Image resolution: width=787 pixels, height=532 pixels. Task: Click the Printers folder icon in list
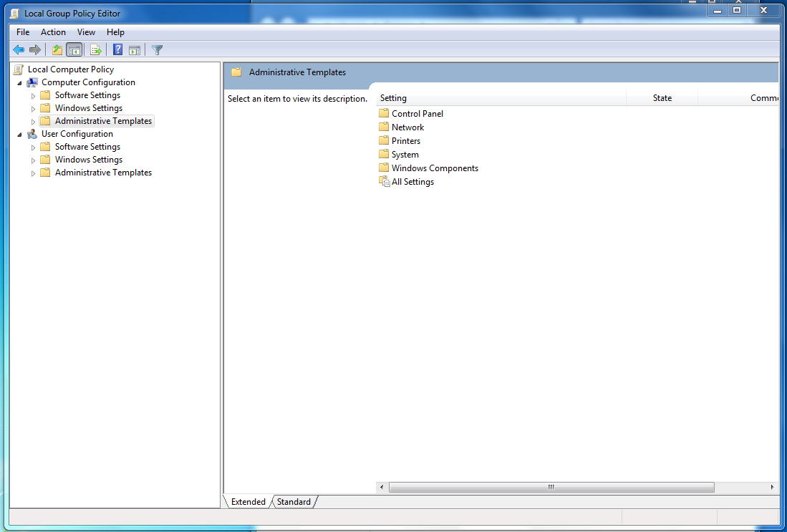tap(384, 140)
